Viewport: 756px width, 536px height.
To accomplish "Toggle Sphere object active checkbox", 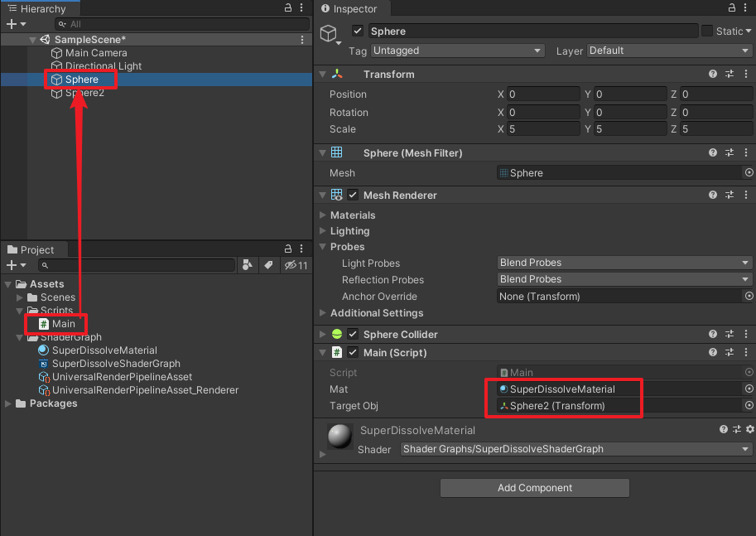I will coord(357,31).
